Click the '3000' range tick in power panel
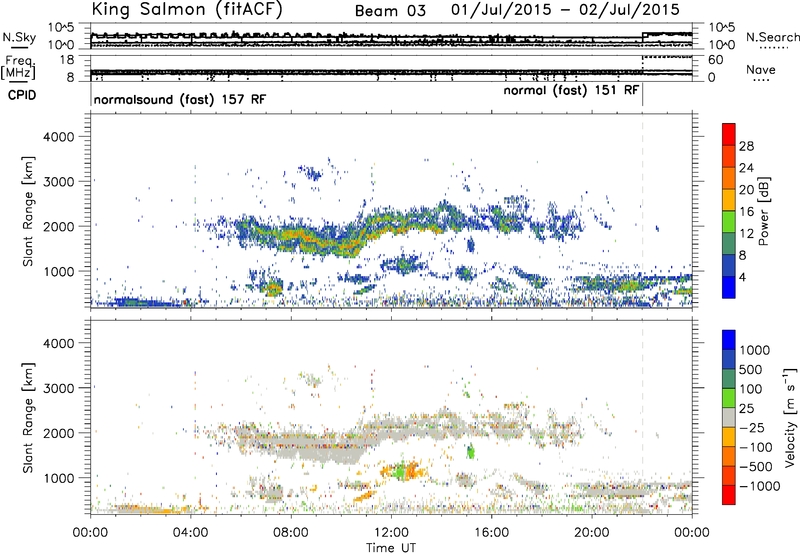800x554 pixels. coord(58,182)
